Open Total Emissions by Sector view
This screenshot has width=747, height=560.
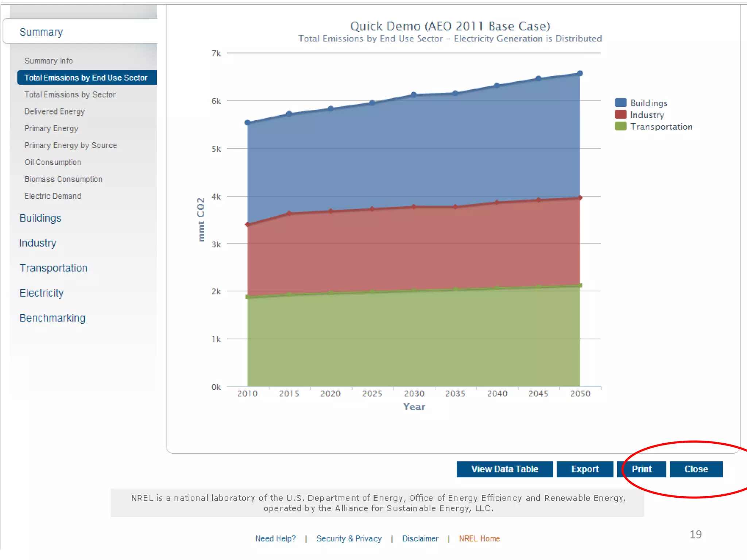pyautogui.click(x=70, y=95)
